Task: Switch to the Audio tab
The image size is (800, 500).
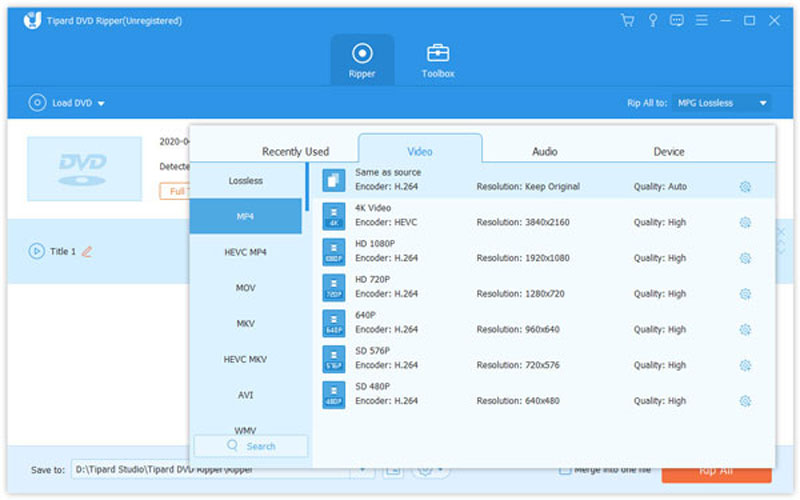Action: [544, 152]
